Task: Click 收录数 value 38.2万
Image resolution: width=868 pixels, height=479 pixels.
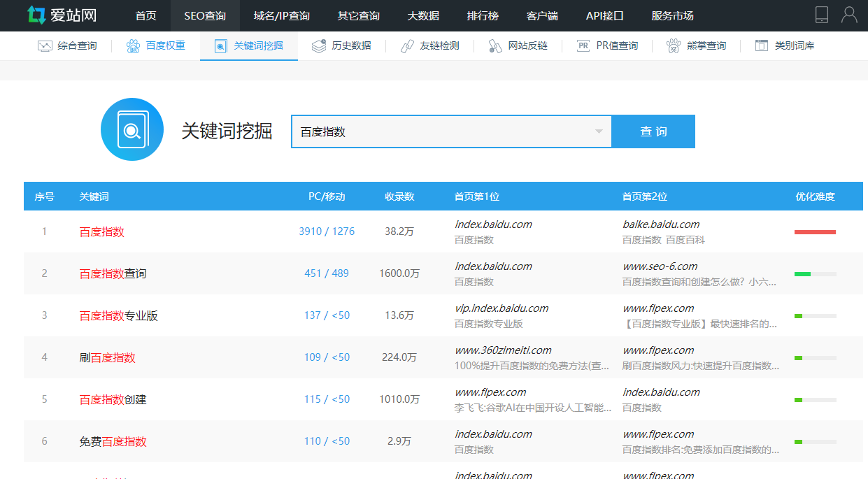Action: (x=399, y=231)
